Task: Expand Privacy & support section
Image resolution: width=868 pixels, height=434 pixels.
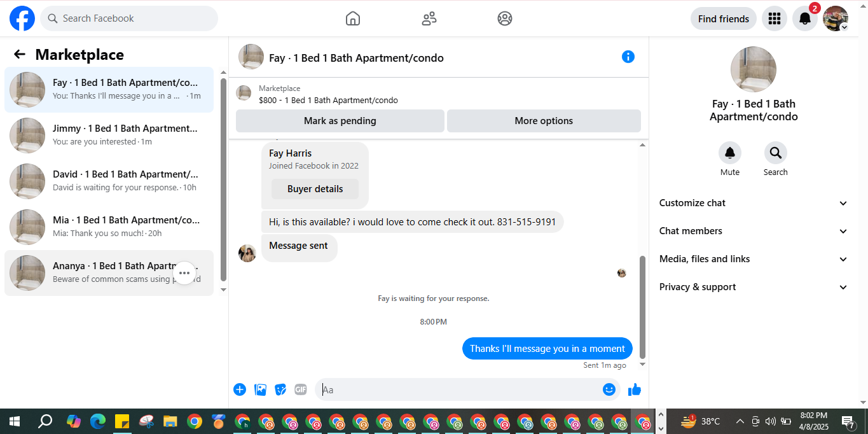Action: pos(754,287)
